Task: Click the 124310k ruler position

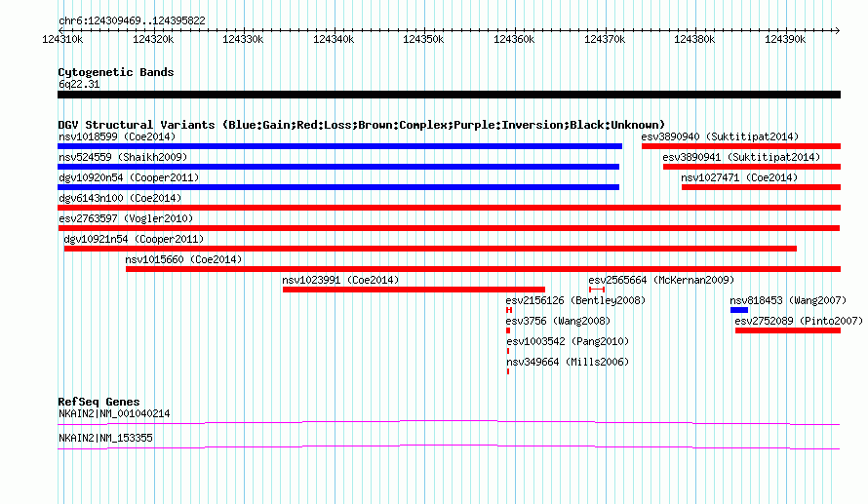Action: tap(62, 39)
